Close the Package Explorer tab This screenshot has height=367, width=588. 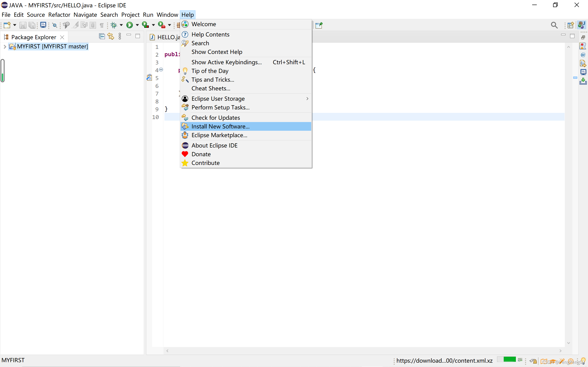(62, 37)
